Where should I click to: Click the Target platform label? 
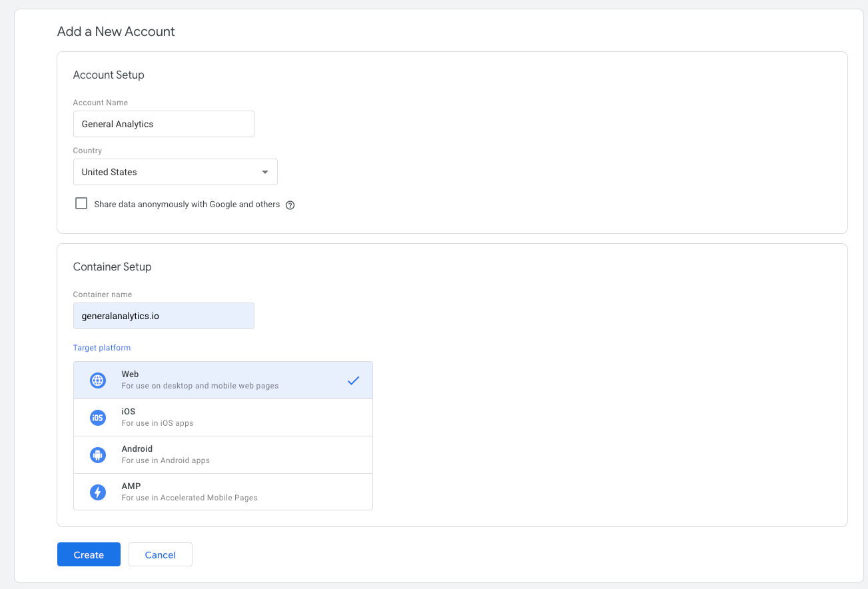102,348
